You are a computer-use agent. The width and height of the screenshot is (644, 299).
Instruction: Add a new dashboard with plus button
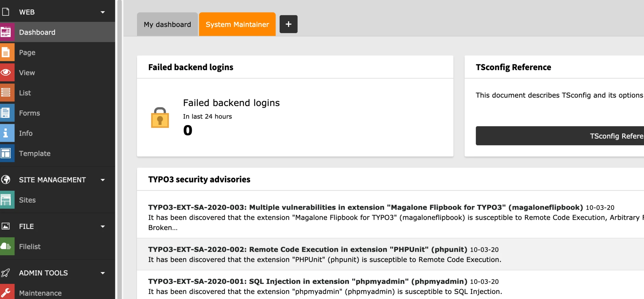pyautogui.click(x=289, y=24)
